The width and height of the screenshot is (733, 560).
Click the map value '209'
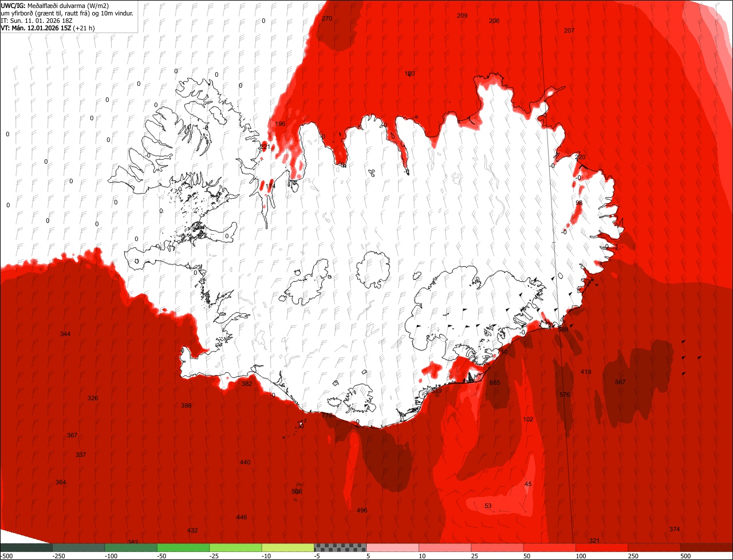coord(462,15)
